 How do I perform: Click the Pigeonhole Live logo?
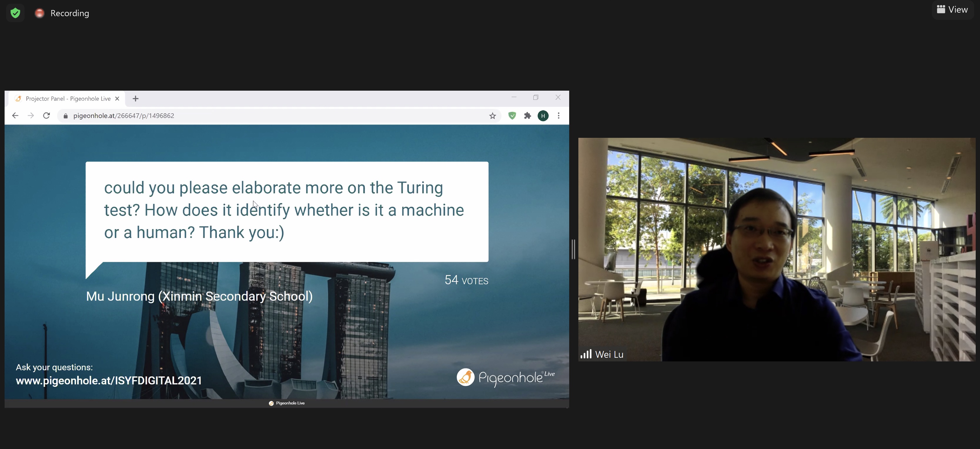[505, 377]
